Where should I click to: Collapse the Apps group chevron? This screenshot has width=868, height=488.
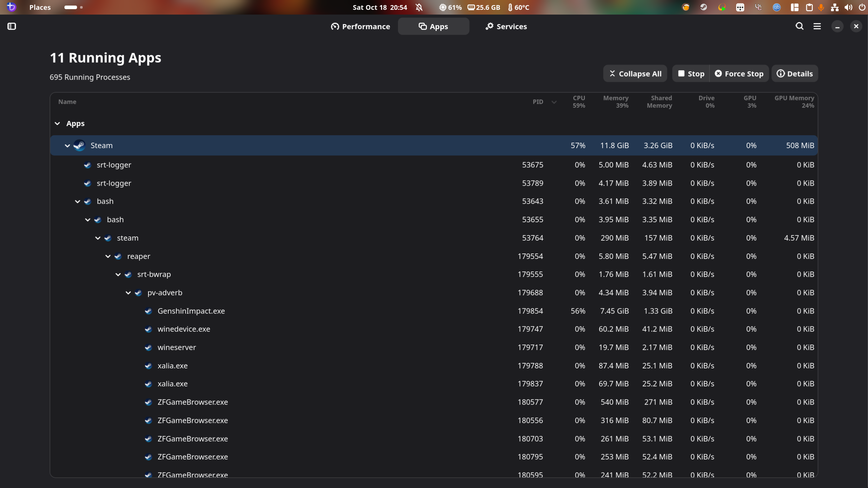(57, 123)
